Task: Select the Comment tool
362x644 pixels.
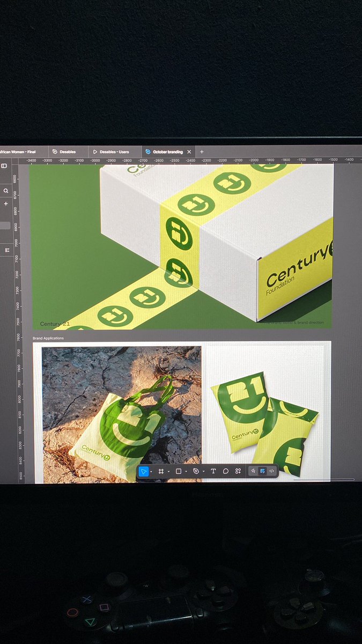Action: pos(226,471)
